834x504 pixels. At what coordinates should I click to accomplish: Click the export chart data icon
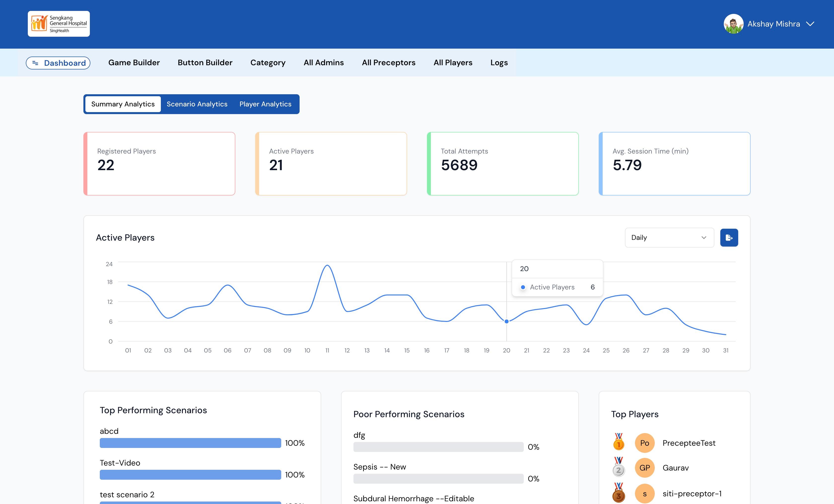tap(729, 237)
